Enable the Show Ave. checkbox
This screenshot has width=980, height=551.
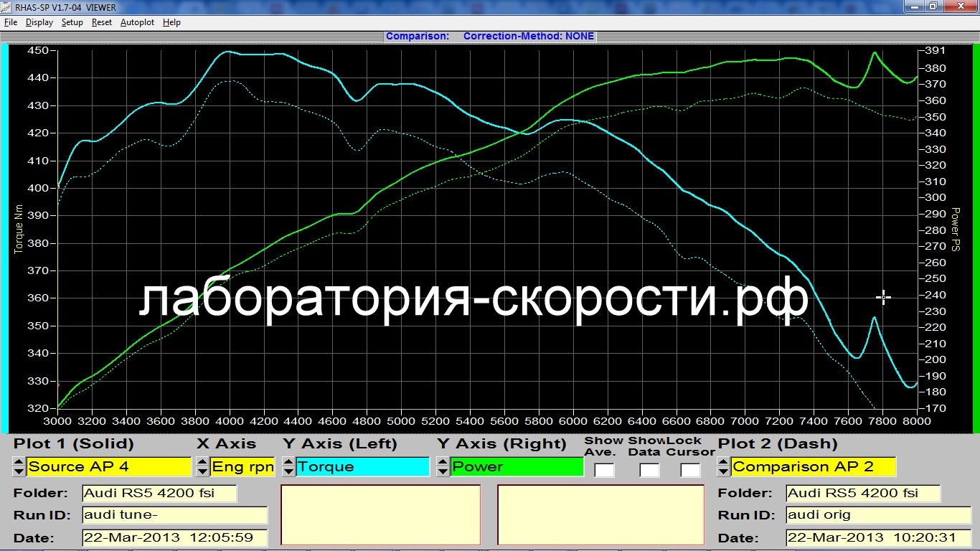[x=604, y=470]
